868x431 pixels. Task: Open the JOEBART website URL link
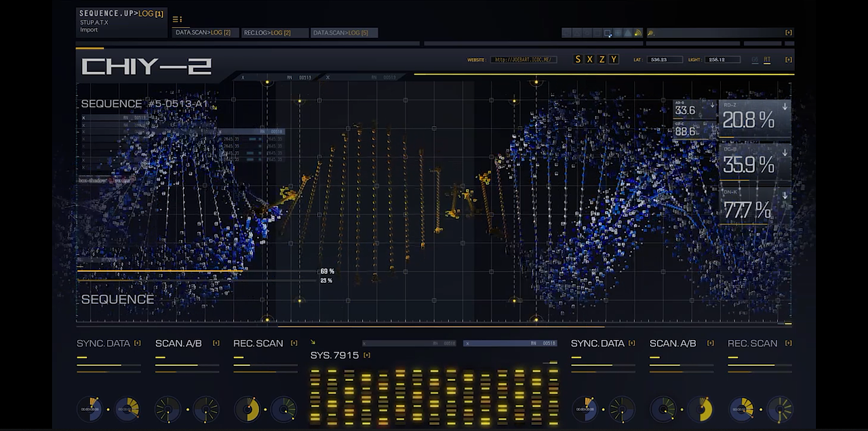pyautogui.click(x=524, y=60)
